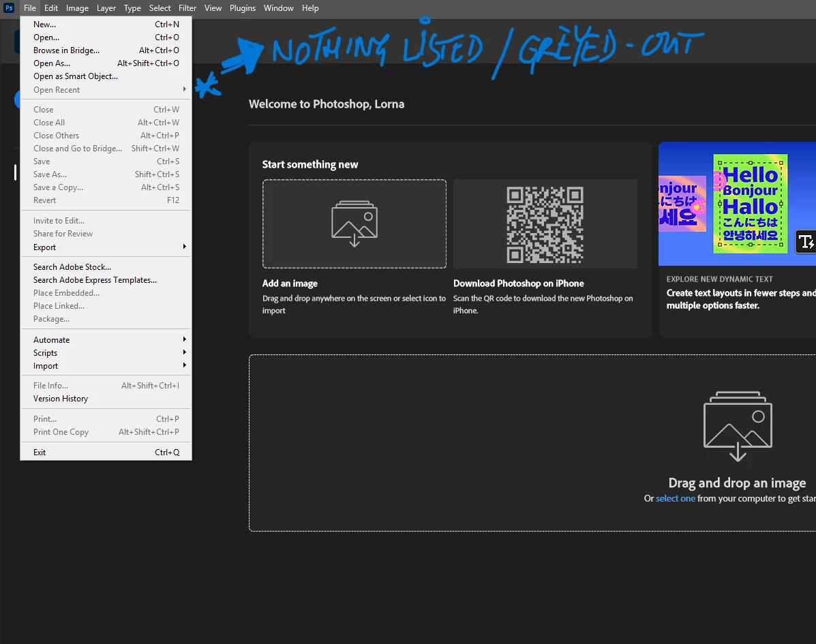This screenshot has width=816, height=644.
Task: Choose Open... from File menu
Action: tap(106, 37)
